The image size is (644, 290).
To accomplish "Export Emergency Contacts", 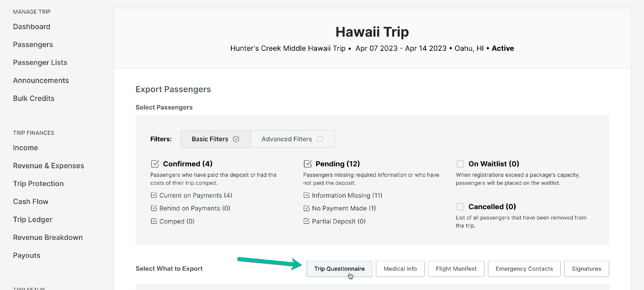I will 524,269.
